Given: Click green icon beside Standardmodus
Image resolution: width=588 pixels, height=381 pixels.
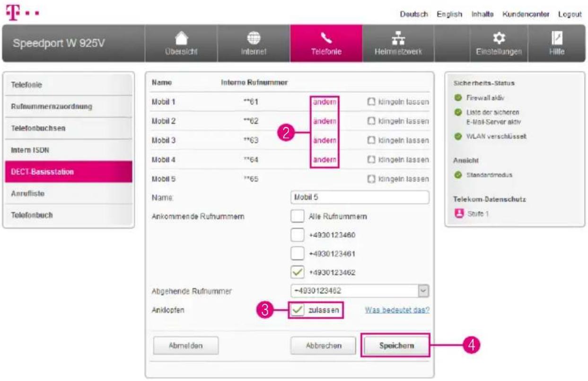Looking at the screenshot, I should (x=457, y=175).
